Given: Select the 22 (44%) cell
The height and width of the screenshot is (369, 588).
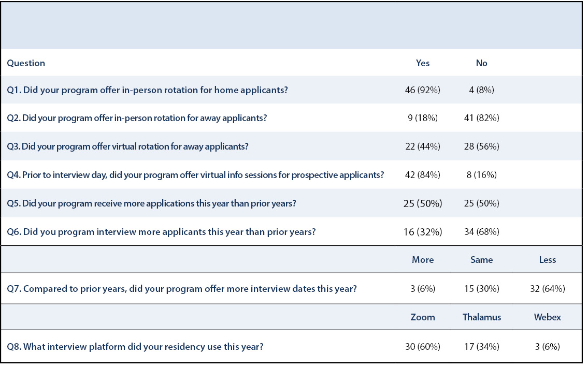Looking at the screenshot, I should pyautogui.click(x=423, y=146).
